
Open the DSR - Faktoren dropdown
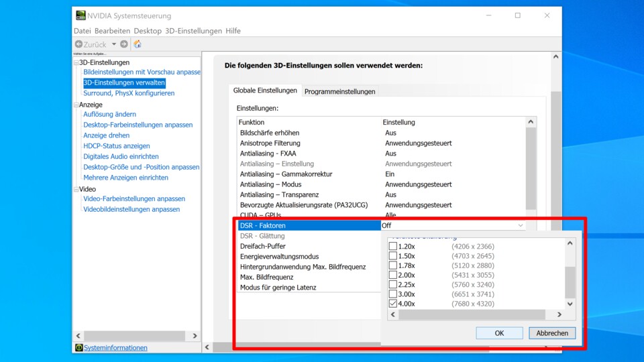[x=521, y=226]
